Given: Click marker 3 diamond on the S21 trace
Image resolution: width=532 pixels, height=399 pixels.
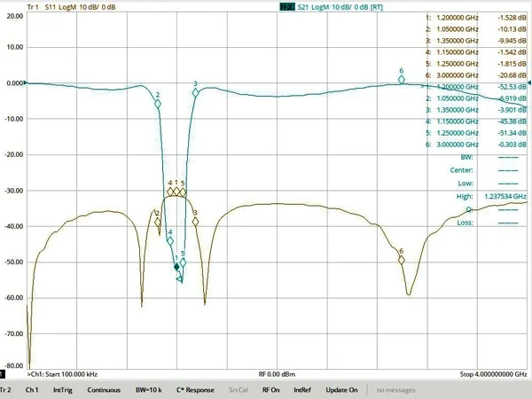Looking at the screenshot, I should (x=195, y=92).
